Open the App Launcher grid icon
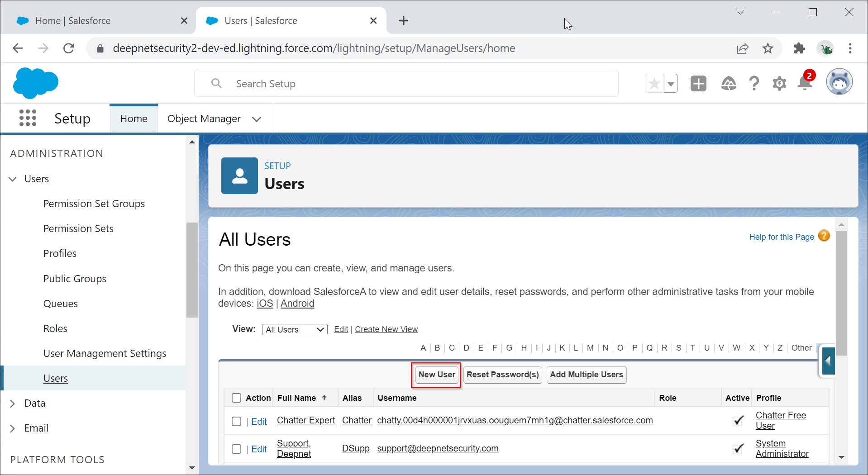 pyautogui.click(x=28, y=118)
